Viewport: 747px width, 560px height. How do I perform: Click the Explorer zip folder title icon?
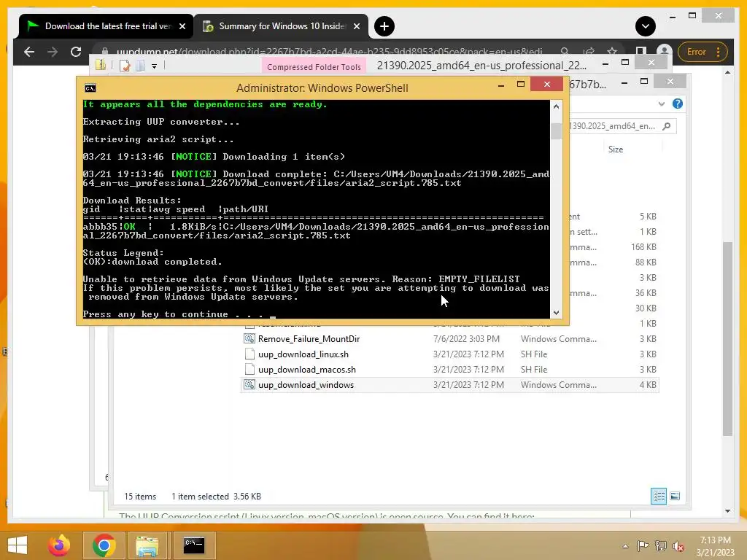(101, 65)
